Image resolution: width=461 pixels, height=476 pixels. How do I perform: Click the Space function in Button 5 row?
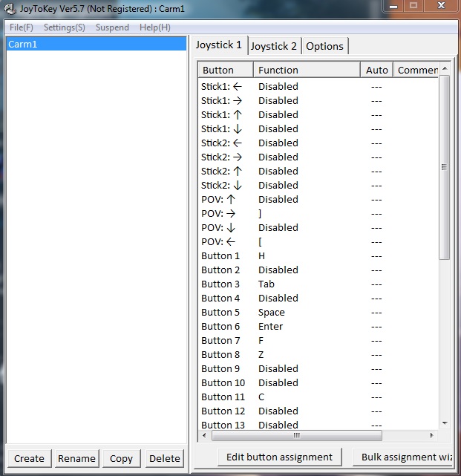tap(271, 313)
